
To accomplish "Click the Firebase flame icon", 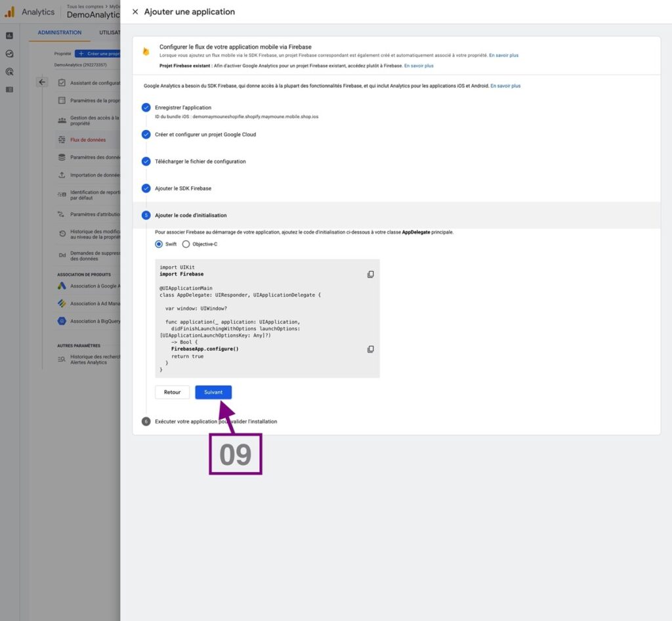I will point(146,51).
